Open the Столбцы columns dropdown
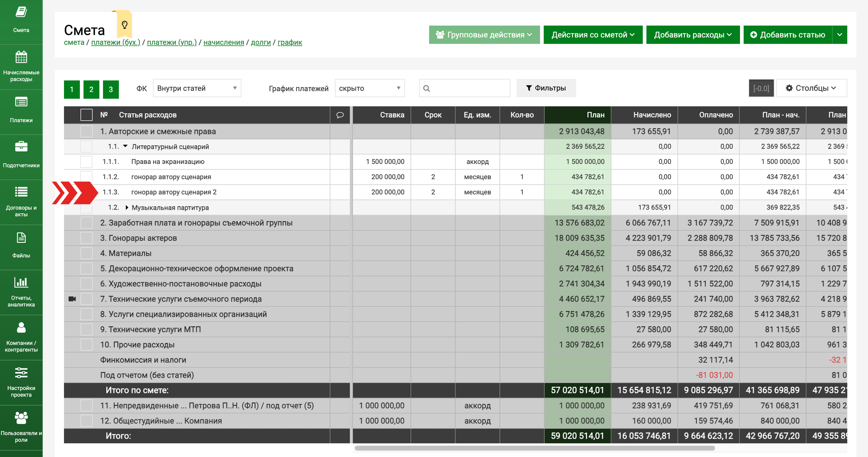Viewport: 868px width, 457px height. [x=811, y=88]
